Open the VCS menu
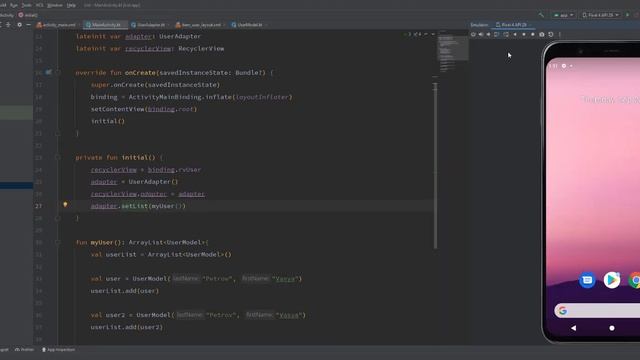Screen dimensions: 640x360 tap(40, 5)
